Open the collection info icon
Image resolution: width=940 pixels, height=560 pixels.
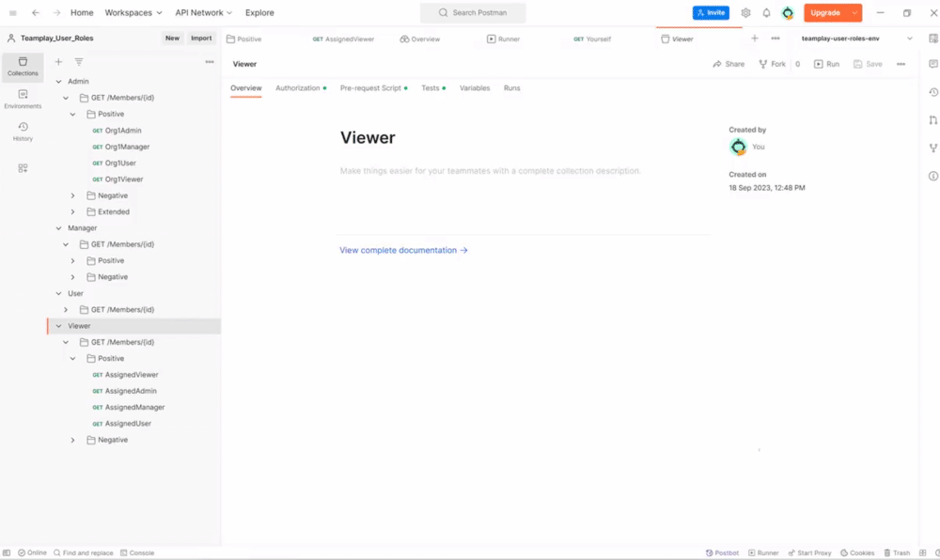[x=932, y=176]
